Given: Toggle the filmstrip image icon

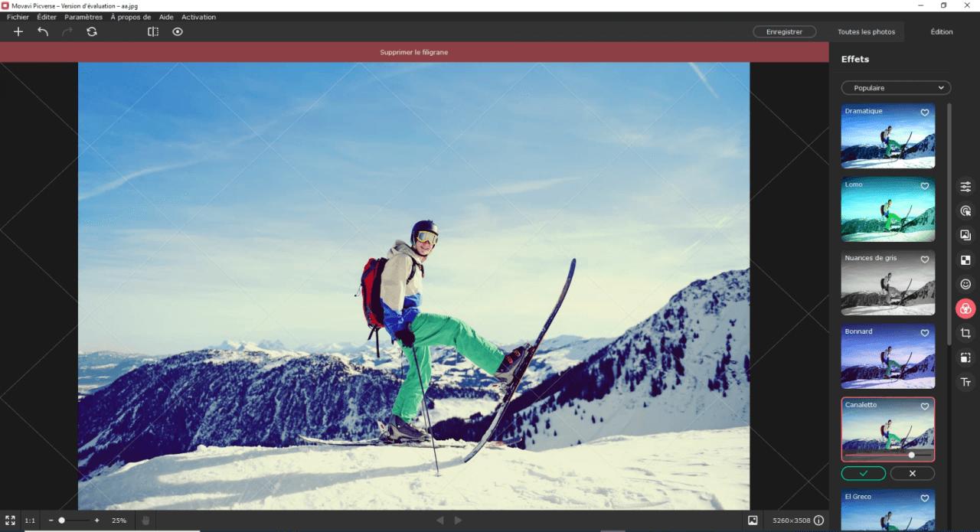Looking at the screenshot, I should (753, 521).
